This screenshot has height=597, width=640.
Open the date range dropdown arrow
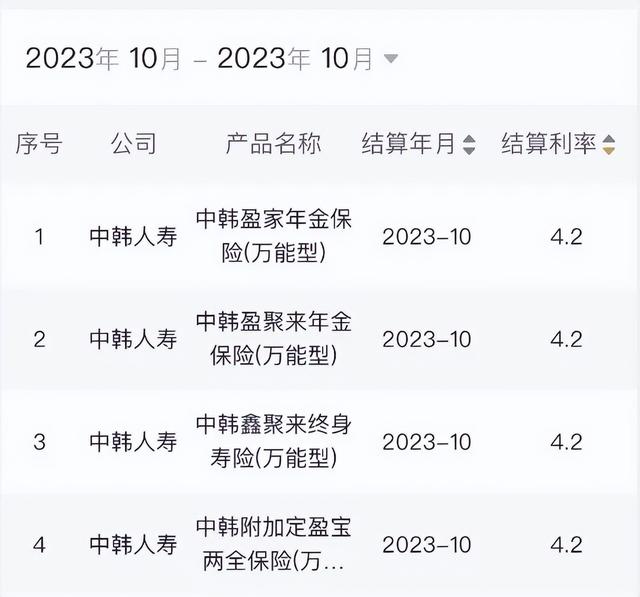[391, 59]
